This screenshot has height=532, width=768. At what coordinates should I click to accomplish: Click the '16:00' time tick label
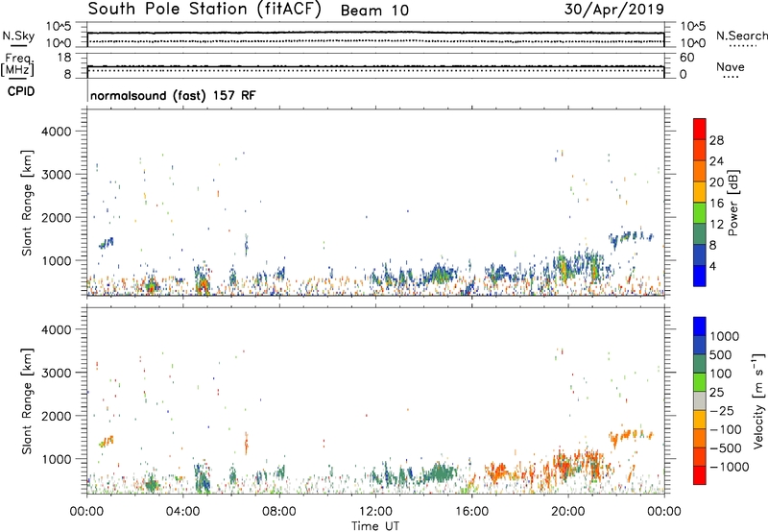pyautogui.click(x=471, y=512)
